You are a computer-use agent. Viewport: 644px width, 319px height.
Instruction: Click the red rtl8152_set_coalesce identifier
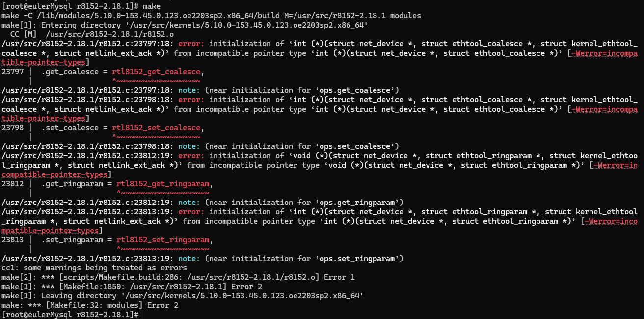[156, 128]
